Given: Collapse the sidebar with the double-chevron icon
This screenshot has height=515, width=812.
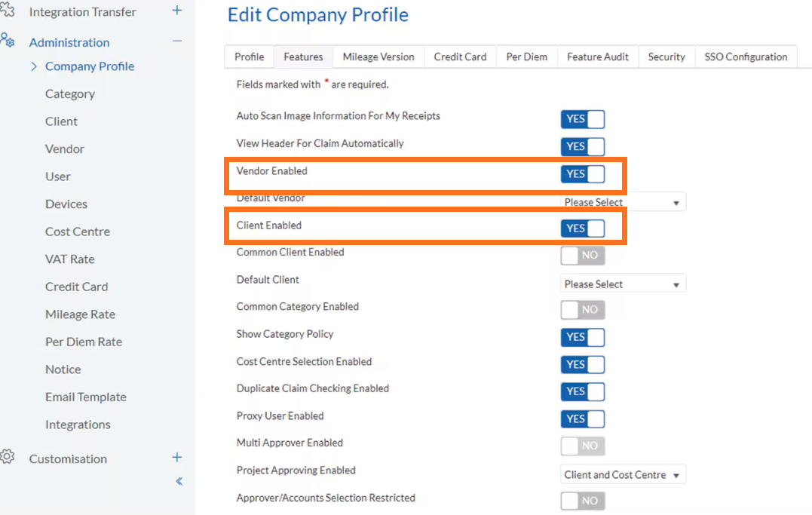Looking at the screenshot, I should click(x=179, y=481).
